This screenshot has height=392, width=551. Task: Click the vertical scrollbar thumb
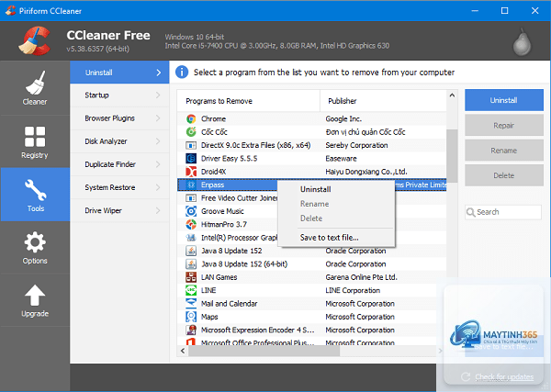(452, 156)
